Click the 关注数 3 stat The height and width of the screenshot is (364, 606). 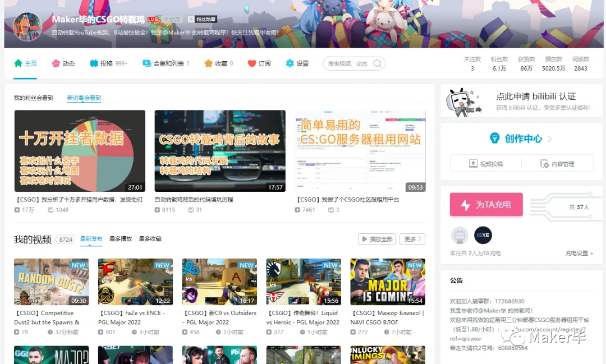(x=472, y=64)
